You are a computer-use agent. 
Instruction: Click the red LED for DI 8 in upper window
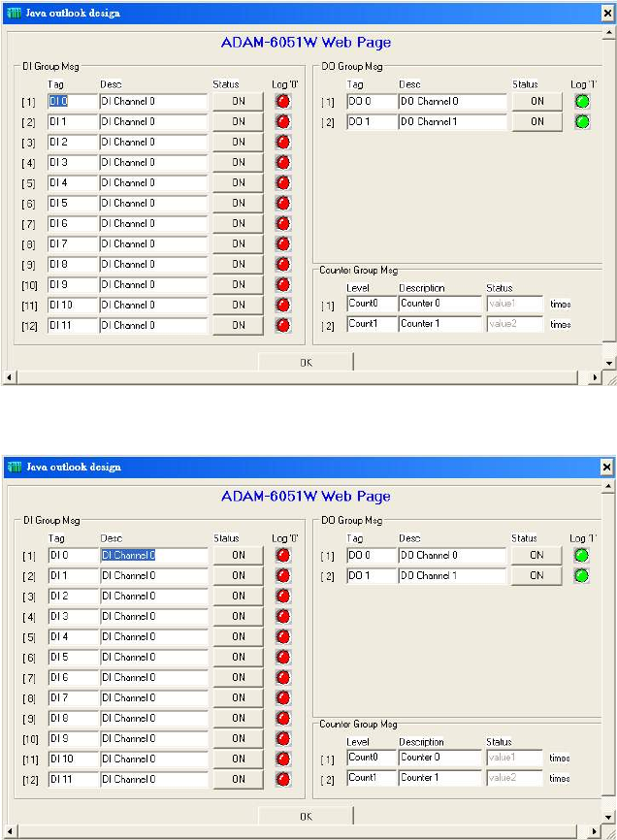click(283, 264)
